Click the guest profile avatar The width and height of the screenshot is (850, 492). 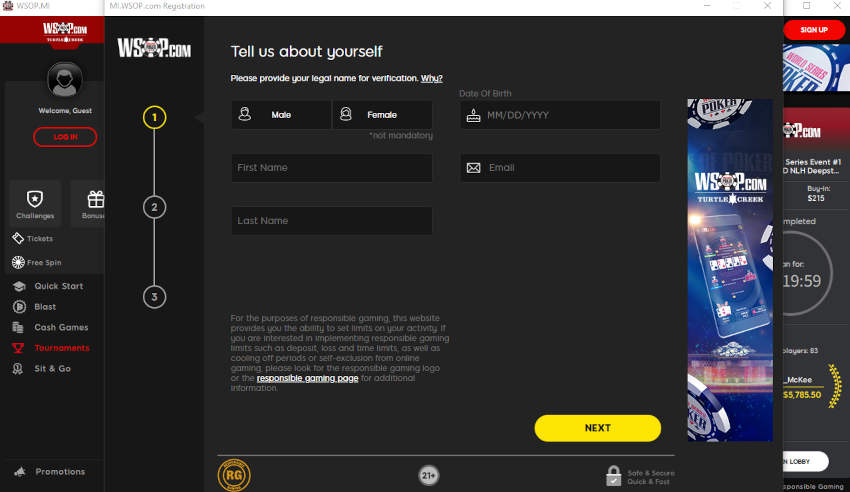click(65, 80)
